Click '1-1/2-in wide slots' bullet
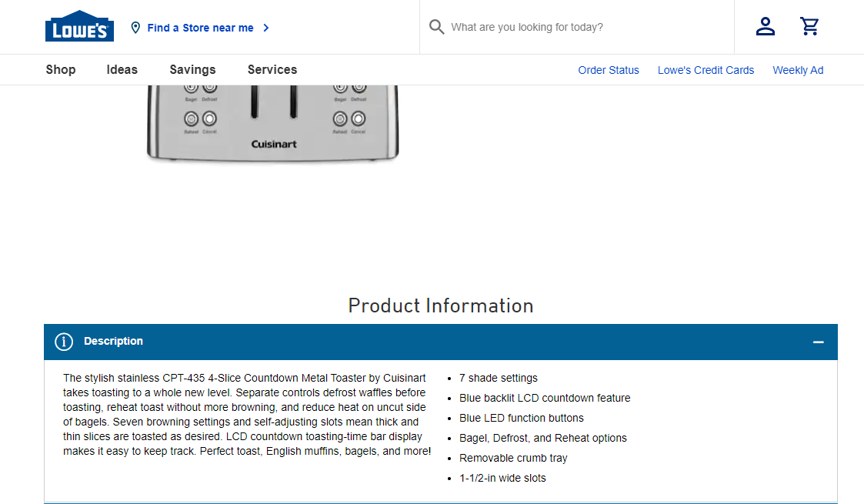This screenshot has height=504, width=864. point(502,478)
